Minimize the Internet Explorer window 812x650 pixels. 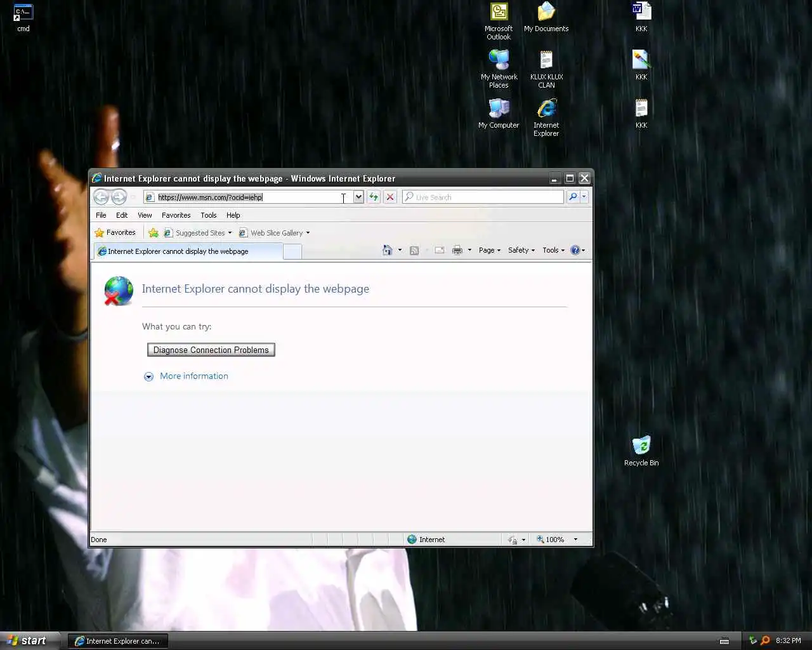554,178
